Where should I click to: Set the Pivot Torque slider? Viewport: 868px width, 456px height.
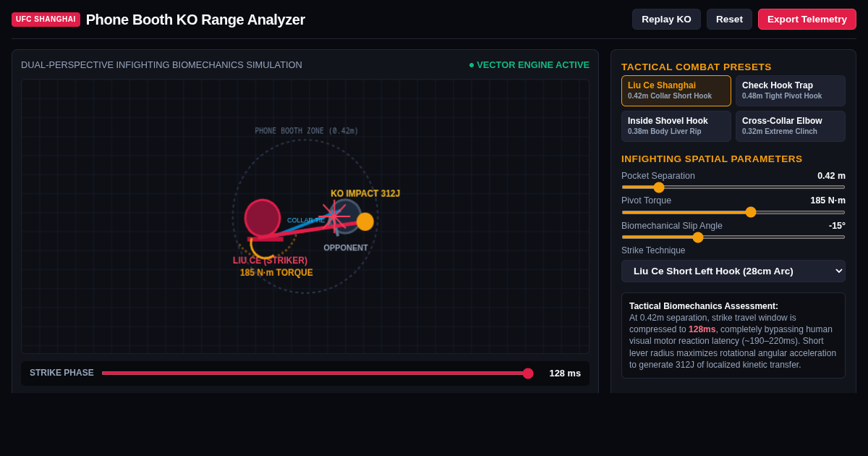coord(733,212)
